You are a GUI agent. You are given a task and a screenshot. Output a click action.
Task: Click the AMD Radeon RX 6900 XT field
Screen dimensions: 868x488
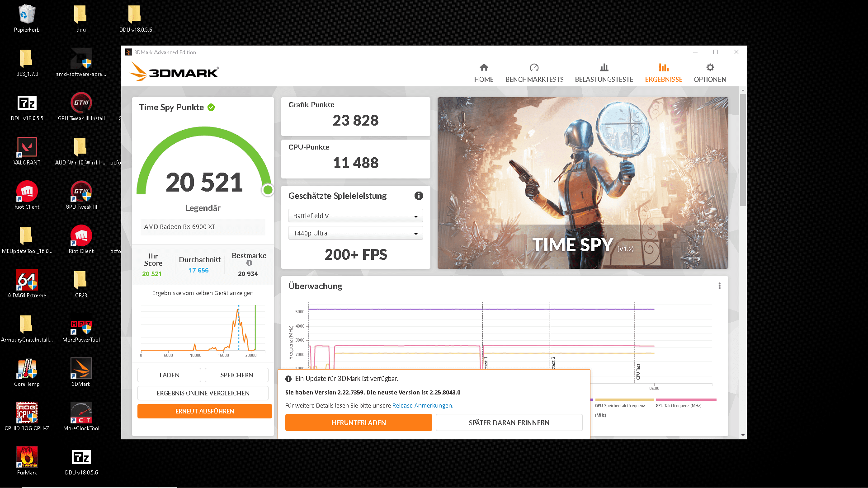pyautogui.click(x=203, y=227)
